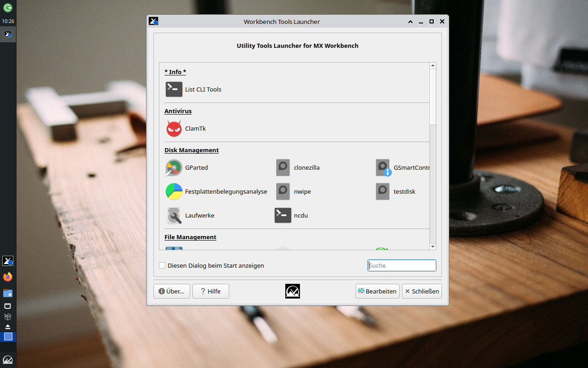Open the Laufwerke disks utility

174,215
